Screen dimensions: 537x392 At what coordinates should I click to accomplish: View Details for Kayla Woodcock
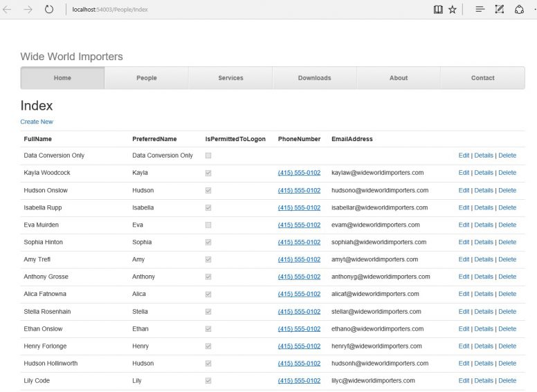point(484,173)
